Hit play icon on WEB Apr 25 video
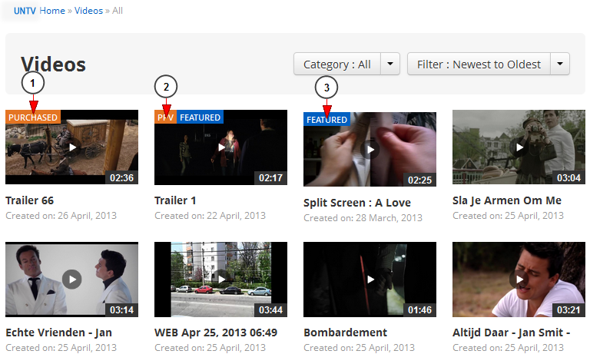The height and width of the screenshot is (364, 590). (x=221, y=279)
